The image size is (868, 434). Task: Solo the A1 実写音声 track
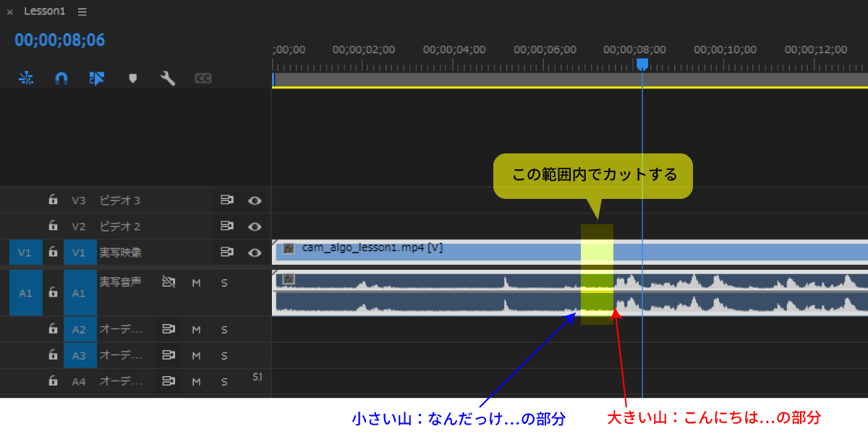pos(224,283)
